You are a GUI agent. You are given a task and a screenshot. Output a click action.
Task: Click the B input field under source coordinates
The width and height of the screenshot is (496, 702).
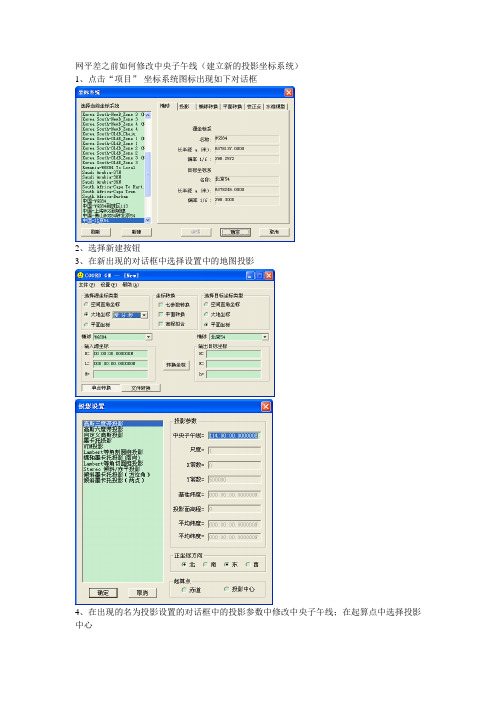pyautogui.click(x=120, y=354)
